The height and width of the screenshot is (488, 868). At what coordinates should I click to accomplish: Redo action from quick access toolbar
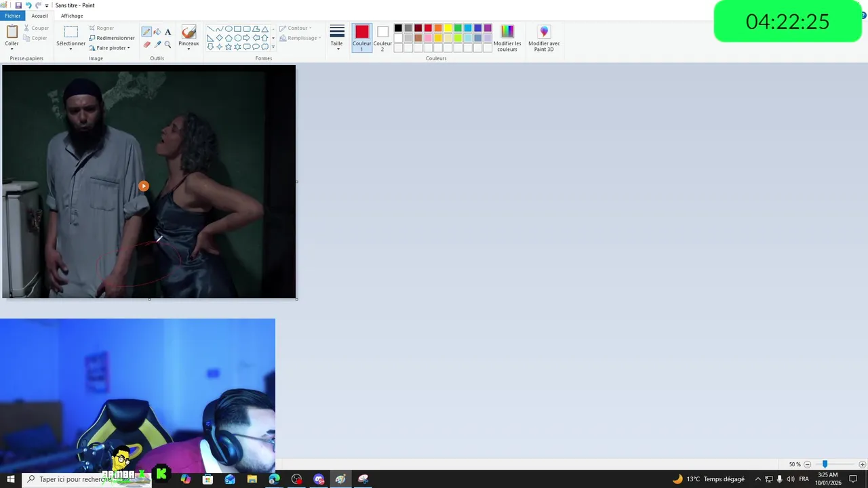(38, 5)
